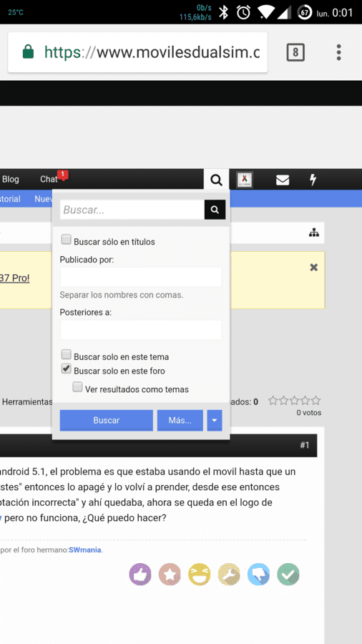362x644 pixels.
Task: Open the inbox envelope icon
Action: click(283, 180)
